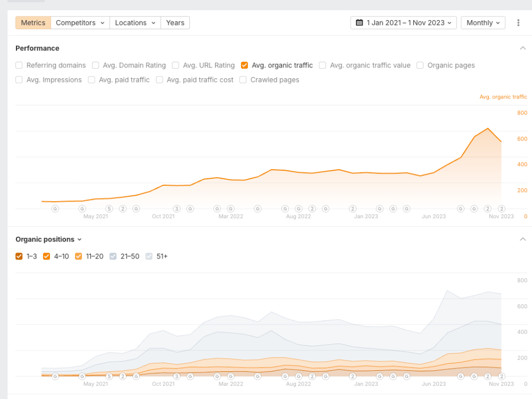Open the Competitors dropdown

tap(80, 22)
